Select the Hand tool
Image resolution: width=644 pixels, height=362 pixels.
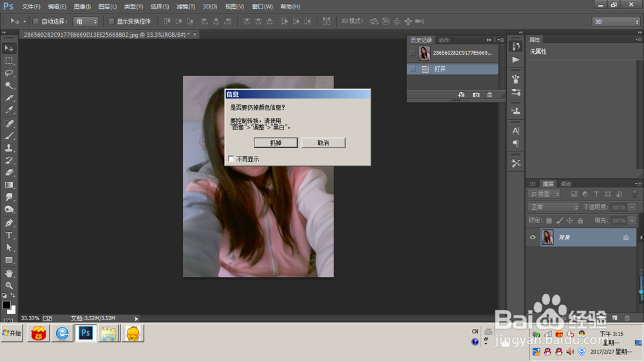[x=8, y=273]
